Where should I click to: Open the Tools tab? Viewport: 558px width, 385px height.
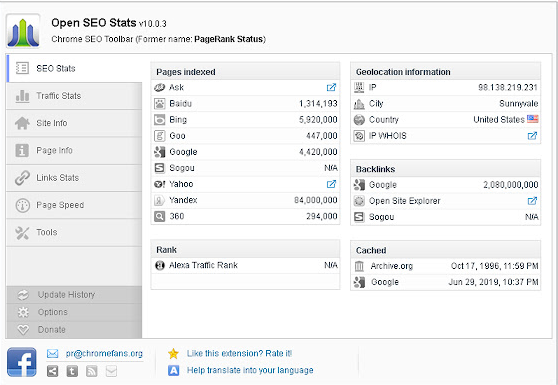click(74, 232)
